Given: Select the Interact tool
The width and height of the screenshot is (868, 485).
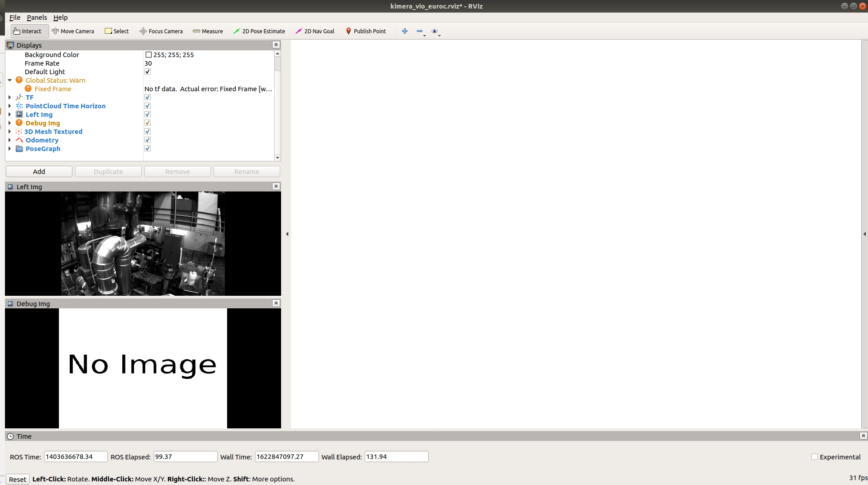Looking at the screenshot, I should pyautogui.click(x=29, y=31).
